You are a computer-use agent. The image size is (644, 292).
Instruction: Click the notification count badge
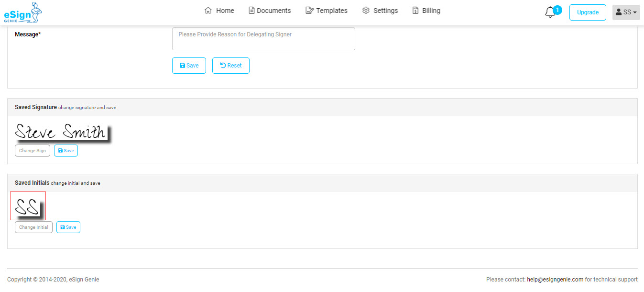pos(557,9)
